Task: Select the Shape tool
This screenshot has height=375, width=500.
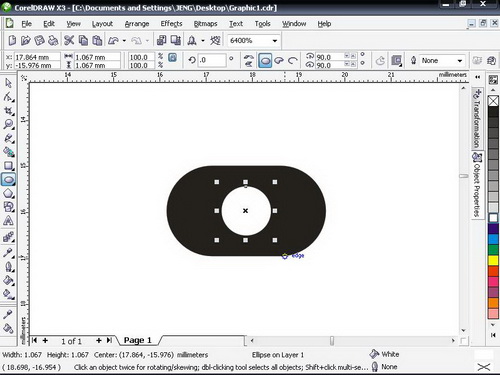Action: click(x=8, y=97)
